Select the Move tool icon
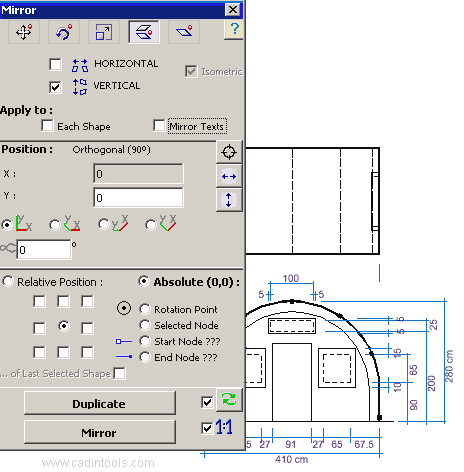Image resolution: width=464 pixels, height=472 pixels. [24, 32]
